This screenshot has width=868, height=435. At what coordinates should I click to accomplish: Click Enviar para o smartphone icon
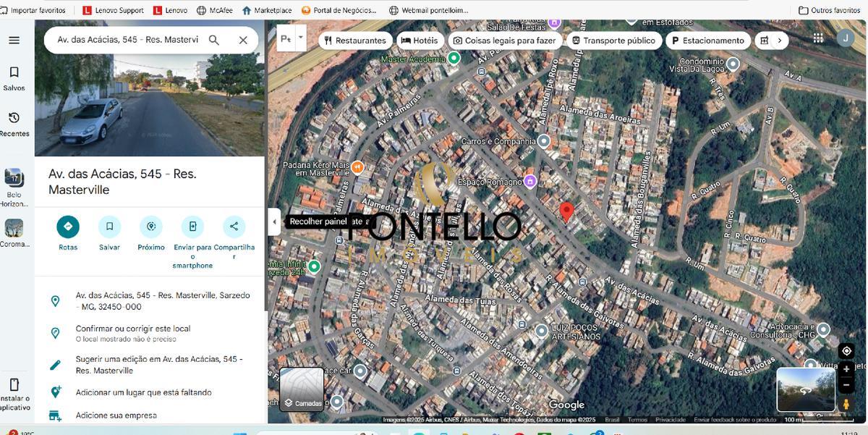tap(192, 227)
